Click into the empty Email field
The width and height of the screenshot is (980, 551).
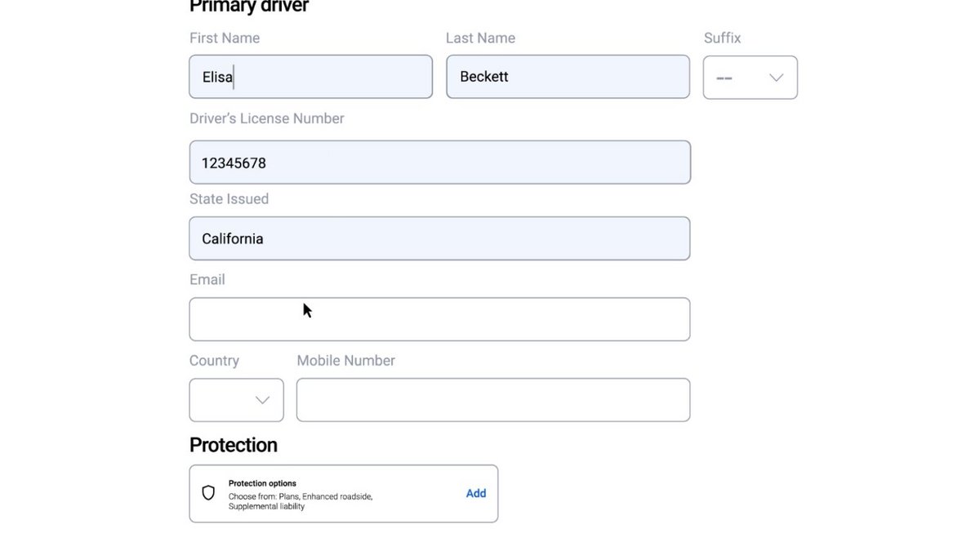click(x=439, y=319)
